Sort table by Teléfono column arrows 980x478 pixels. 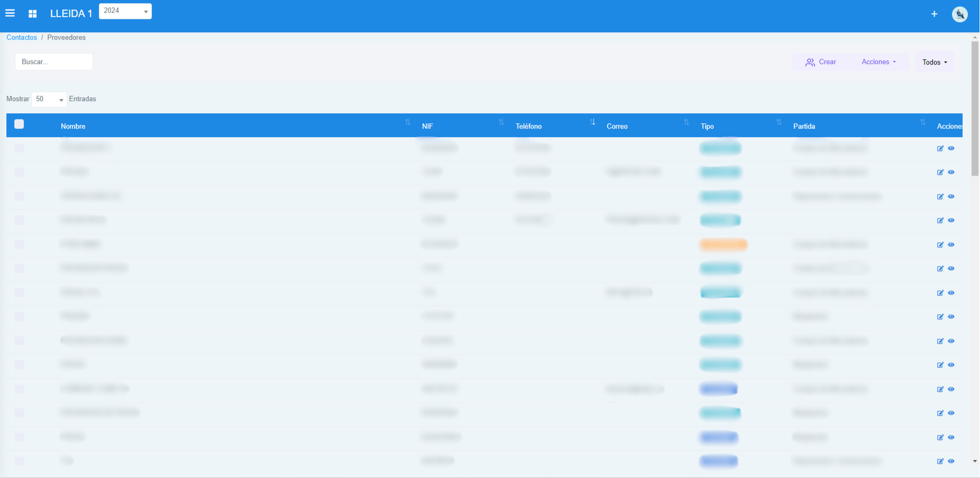tap(592, 122)
